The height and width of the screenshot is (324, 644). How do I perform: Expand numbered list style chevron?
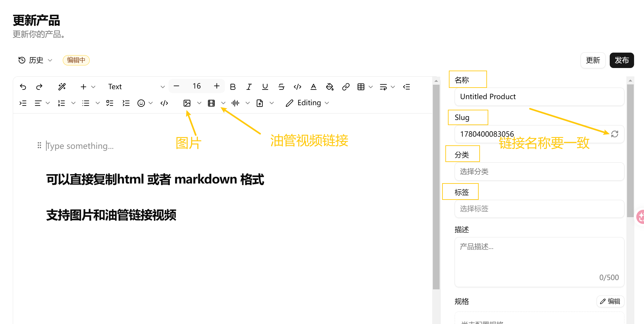click(x=73, y=103)
